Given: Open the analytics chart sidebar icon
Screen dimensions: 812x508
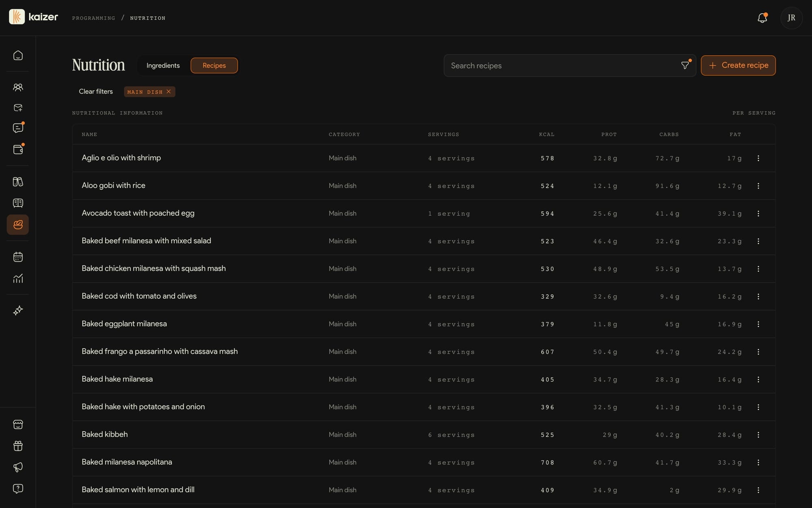Looking at the screenshot, I should coord(18,278).
